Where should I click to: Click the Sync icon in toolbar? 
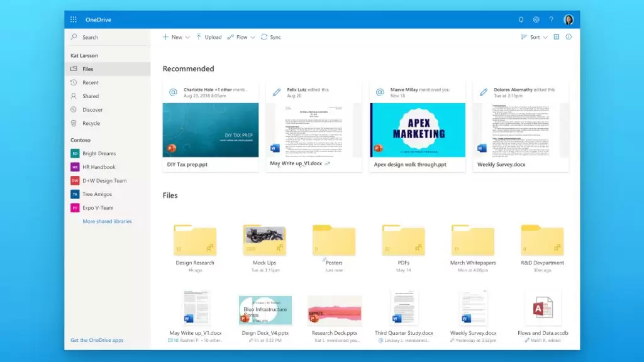264,37
